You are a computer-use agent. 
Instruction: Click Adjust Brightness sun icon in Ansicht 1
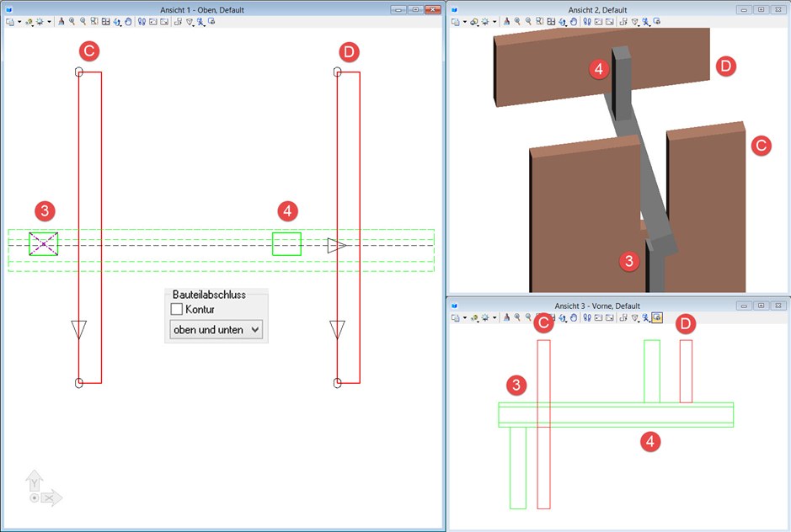[40, 22]
